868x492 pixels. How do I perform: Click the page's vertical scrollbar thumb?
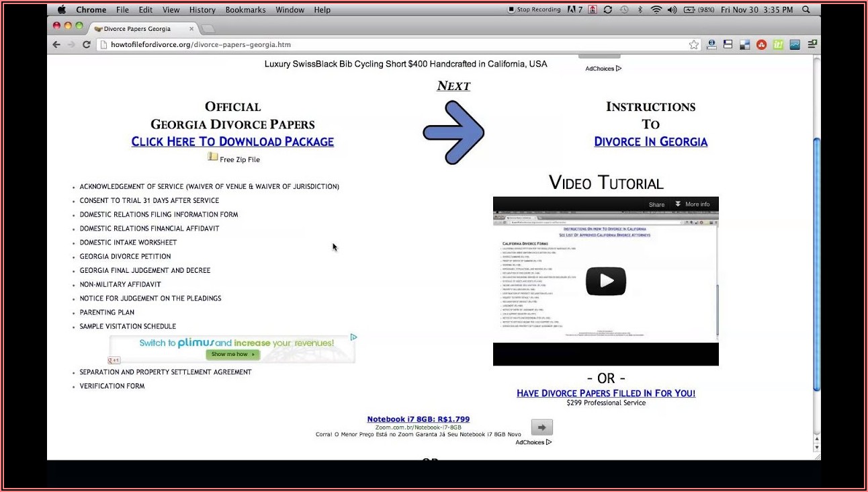817,263
